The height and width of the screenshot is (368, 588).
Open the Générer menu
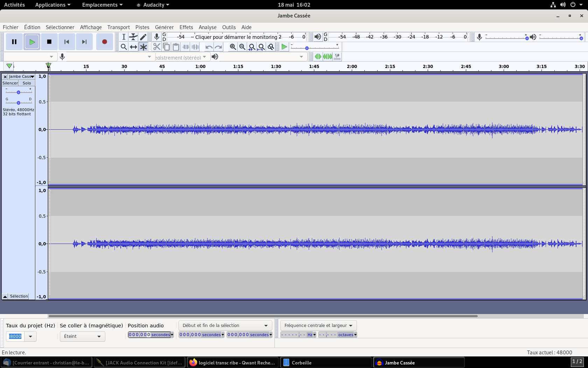point(164,27)
